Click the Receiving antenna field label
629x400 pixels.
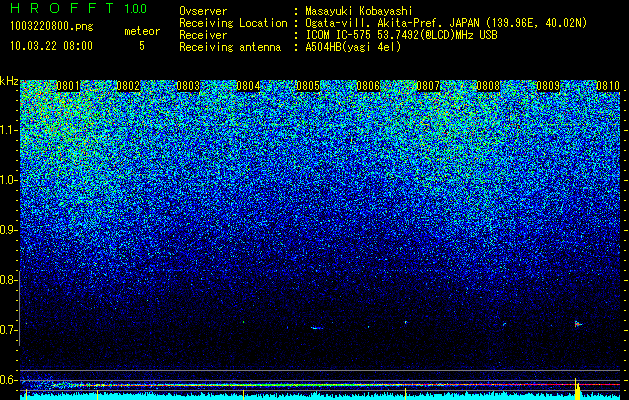pos(230,47)
